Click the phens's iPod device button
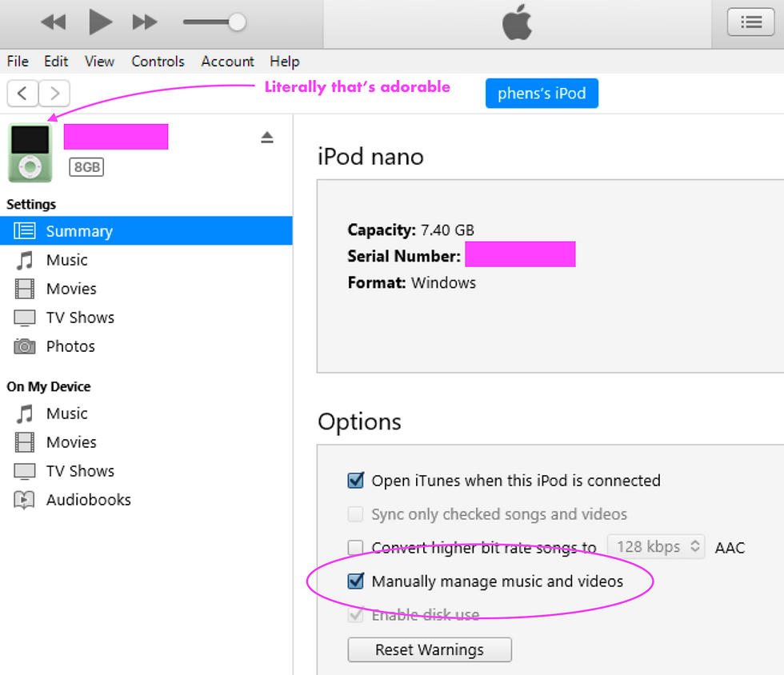The height and width of the screenshot is (675, 784). click(542, 93)
